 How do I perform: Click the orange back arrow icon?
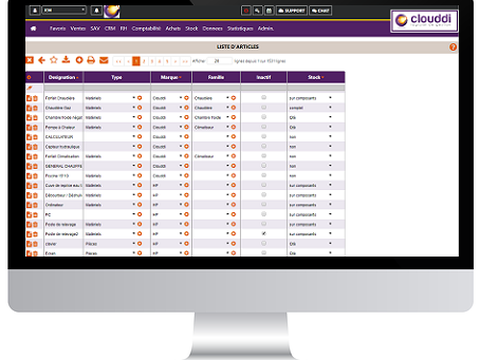pyautogui.click(x=42, y=60)
